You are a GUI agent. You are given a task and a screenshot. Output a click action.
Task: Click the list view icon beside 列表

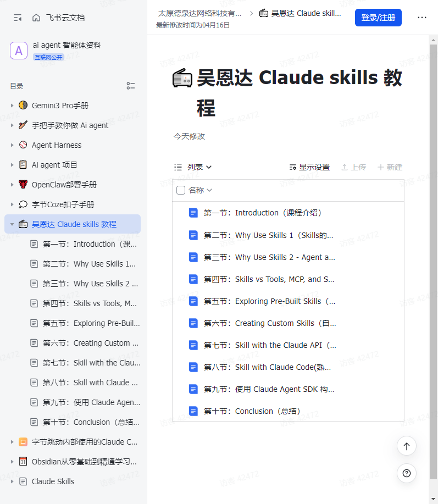(178, 167)
